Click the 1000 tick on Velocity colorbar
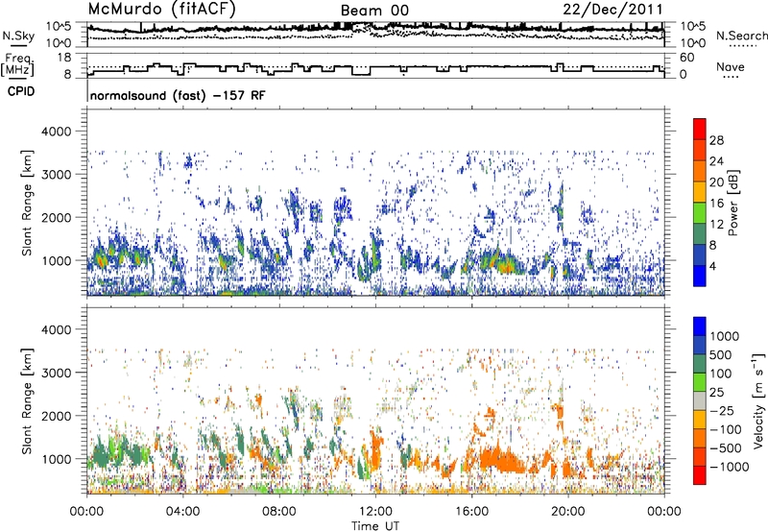The image size is (768, 532). pyautogui.click(x=725, y=336)
